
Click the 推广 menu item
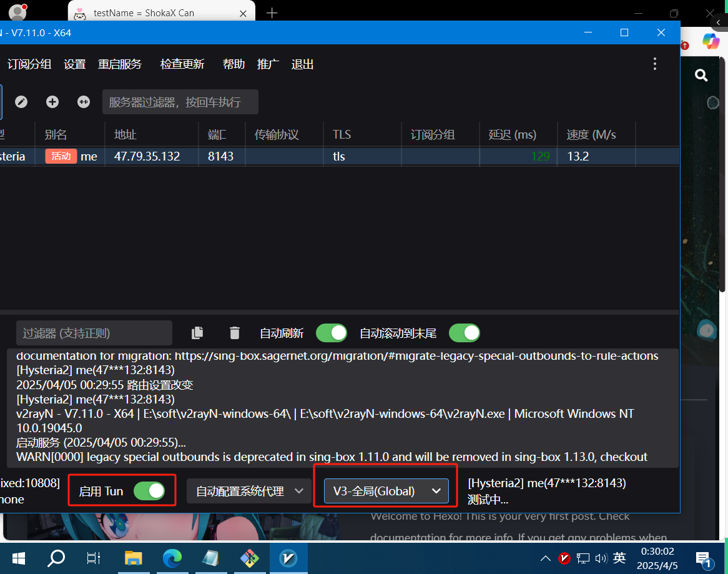268,64
